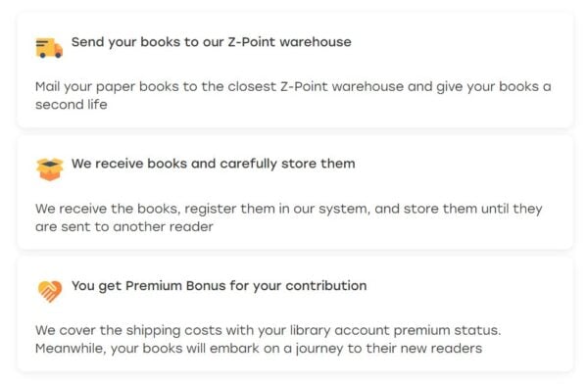Click the words 'second life' in first card

[x=72, y=104]
